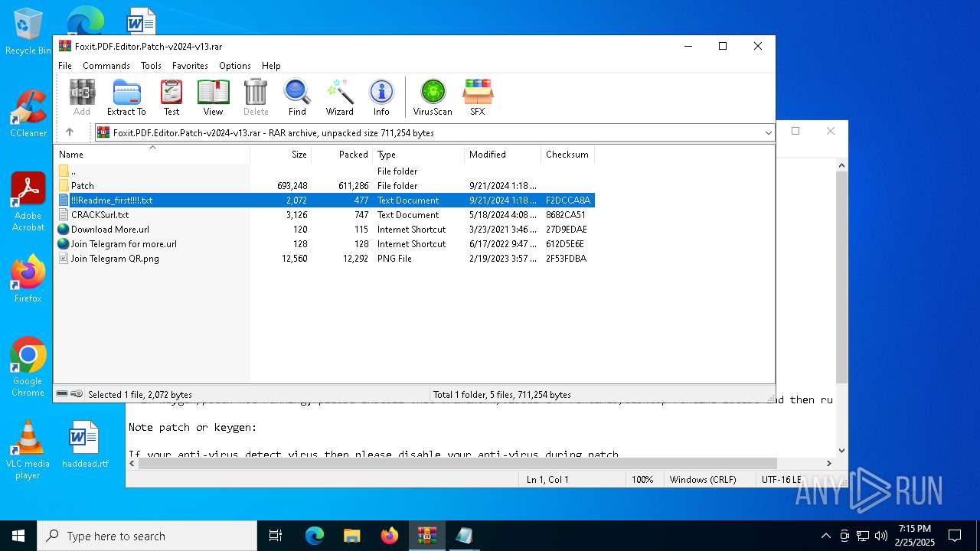Image resolution: width=980 pixels, height=551 pixels.
Task: Select the CRACKSurl.txt file
Action: [x=325, y=215]
